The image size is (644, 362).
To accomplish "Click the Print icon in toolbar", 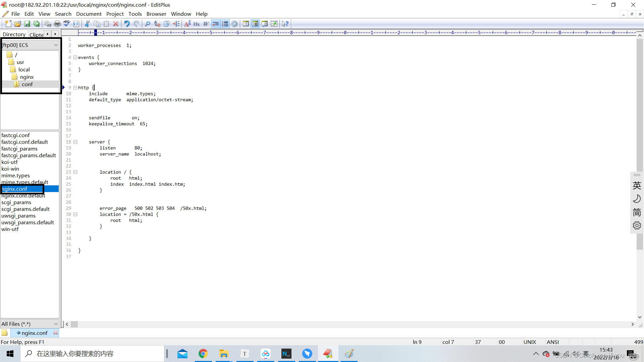I will [56, 23].
